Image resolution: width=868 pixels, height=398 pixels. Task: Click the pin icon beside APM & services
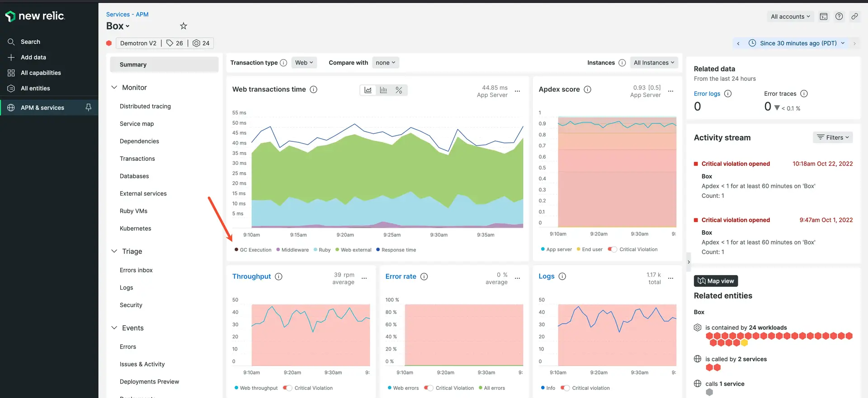tap(89, 108)
